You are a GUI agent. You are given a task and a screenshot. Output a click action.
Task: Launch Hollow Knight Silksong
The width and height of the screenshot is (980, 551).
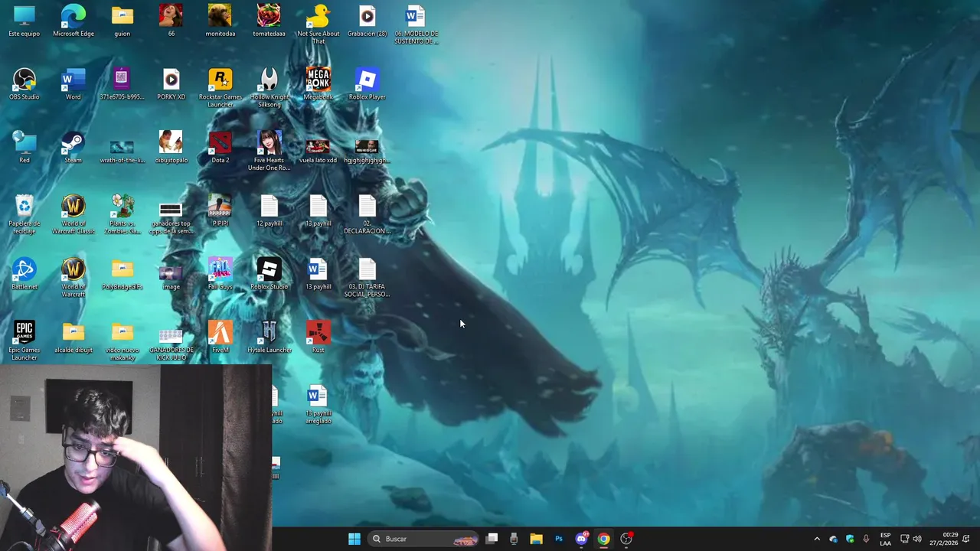point(269,87)
